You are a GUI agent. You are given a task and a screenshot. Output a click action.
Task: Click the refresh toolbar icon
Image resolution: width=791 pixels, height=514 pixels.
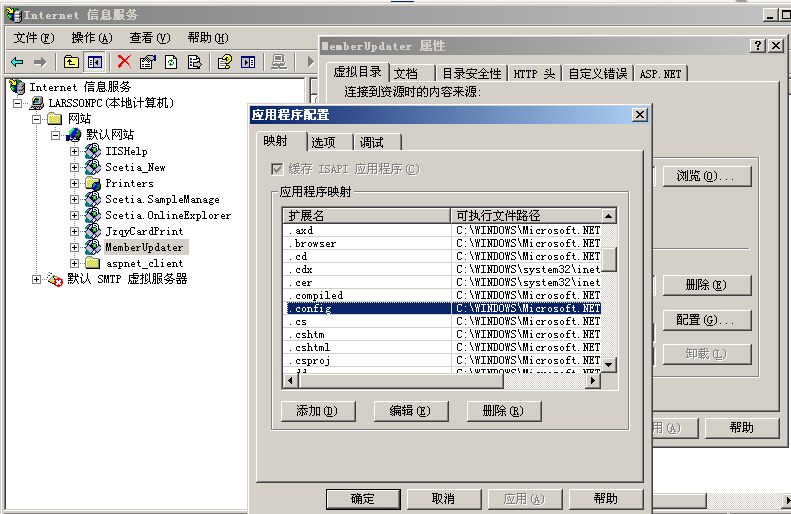171,62
